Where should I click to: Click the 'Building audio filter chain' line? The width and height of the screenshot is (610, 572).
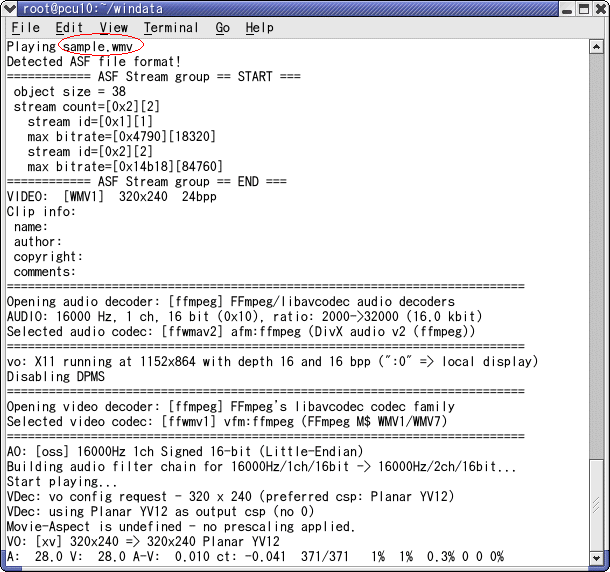pyautogui.click(x=262, y=467)
